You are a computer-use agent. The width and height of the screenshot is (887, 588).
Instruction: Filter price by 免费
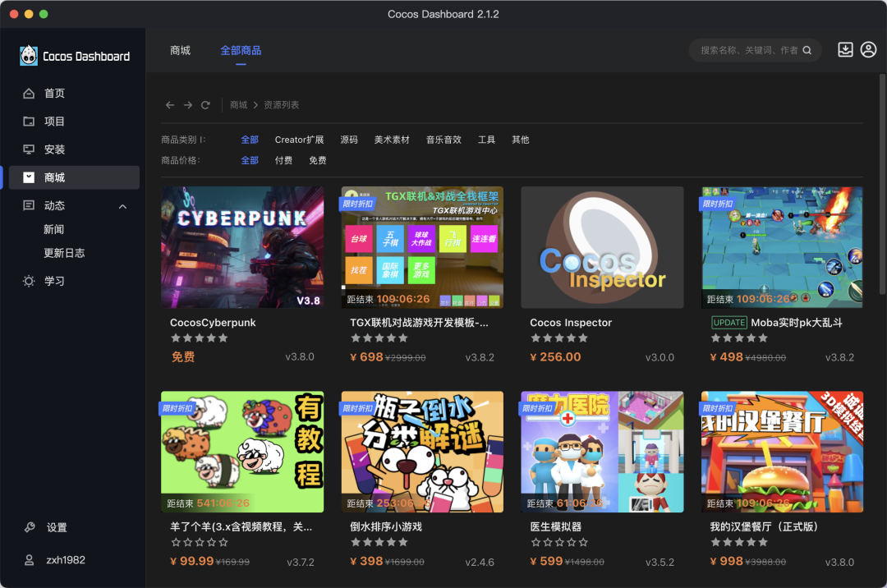coord(317,161)
